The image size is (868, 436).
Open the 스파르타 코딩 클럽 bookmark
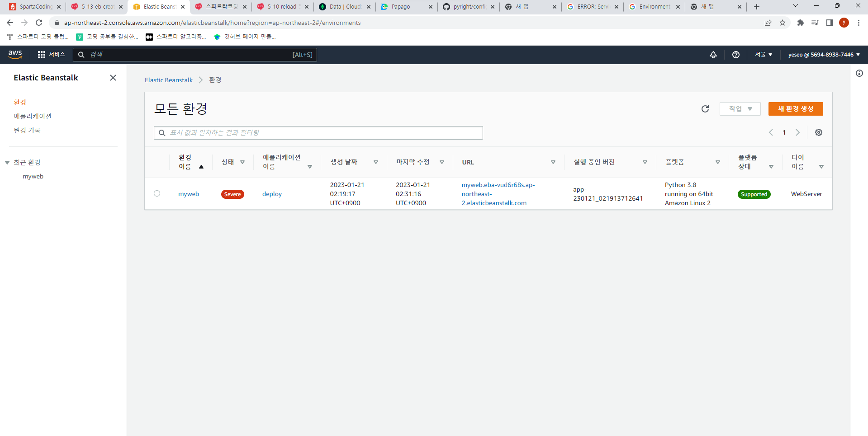pyautogui.click(x=38, y=37)
